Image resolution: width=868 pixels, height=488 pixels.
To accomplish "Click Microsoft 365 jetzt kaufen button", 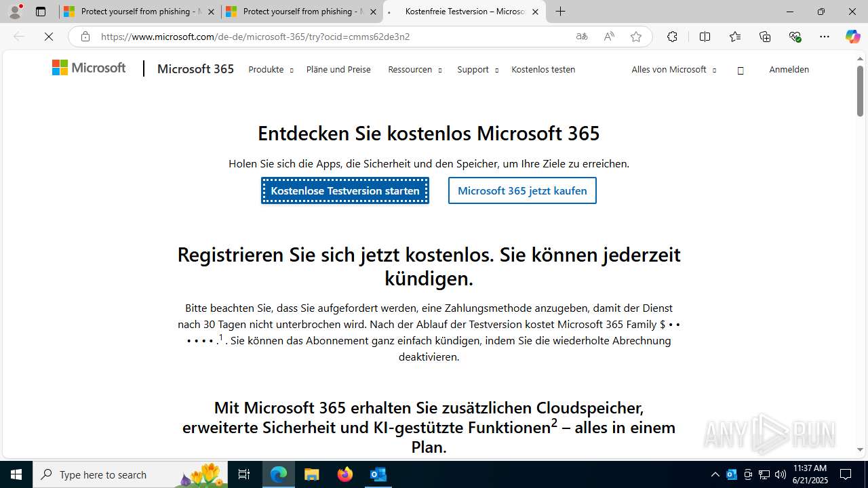I will pos(522,190).
